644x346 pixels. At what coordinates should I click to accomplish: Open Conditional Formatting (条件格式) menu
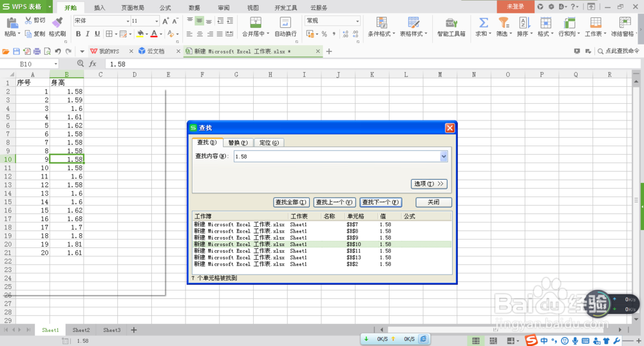click(x=381, y=27)
